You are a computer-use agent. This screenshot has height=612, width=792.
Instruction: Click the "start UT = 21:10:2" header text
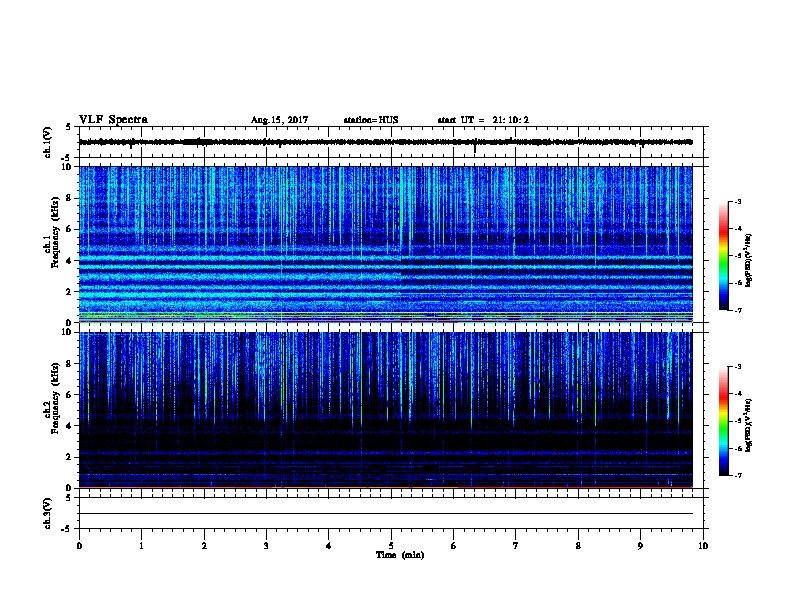[483, 120]
